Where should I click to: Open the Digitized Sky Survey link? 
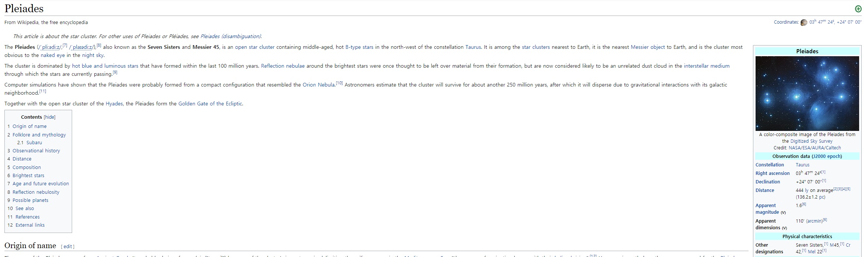tap(811, 141)
